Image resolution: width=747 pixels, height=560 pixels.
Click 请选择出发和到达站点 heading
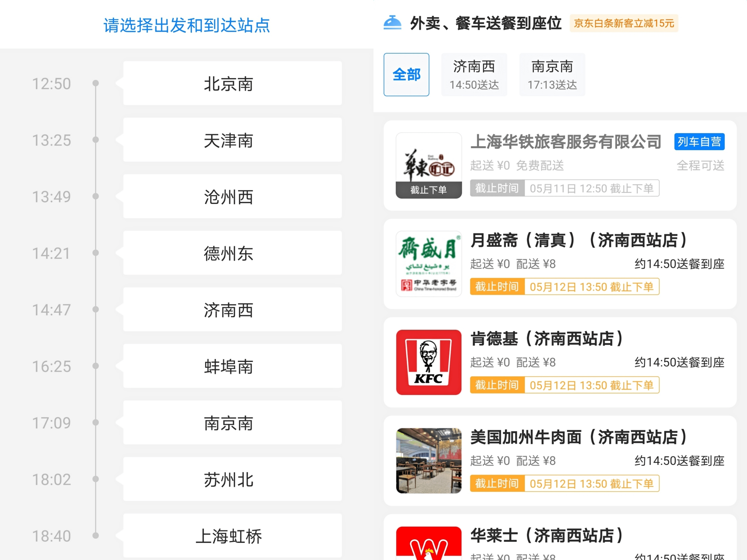tap(187, 25)
